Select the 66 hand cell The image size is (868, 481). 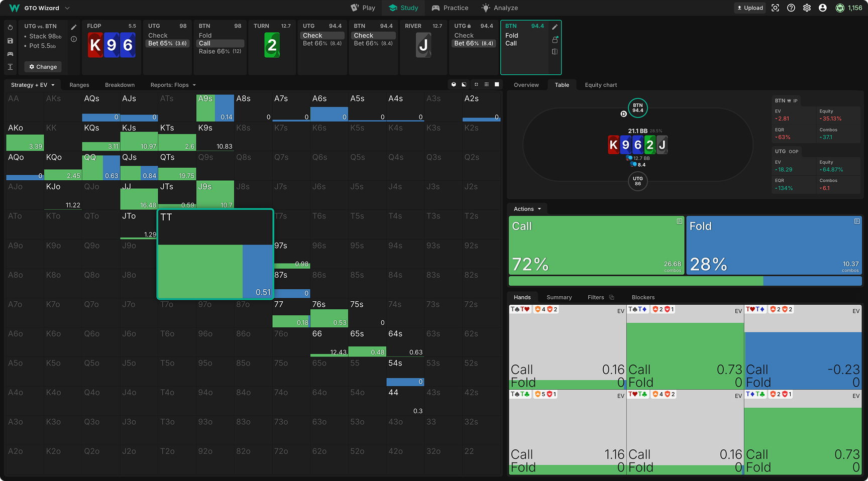pyautogui.click(x=329, y=342)
